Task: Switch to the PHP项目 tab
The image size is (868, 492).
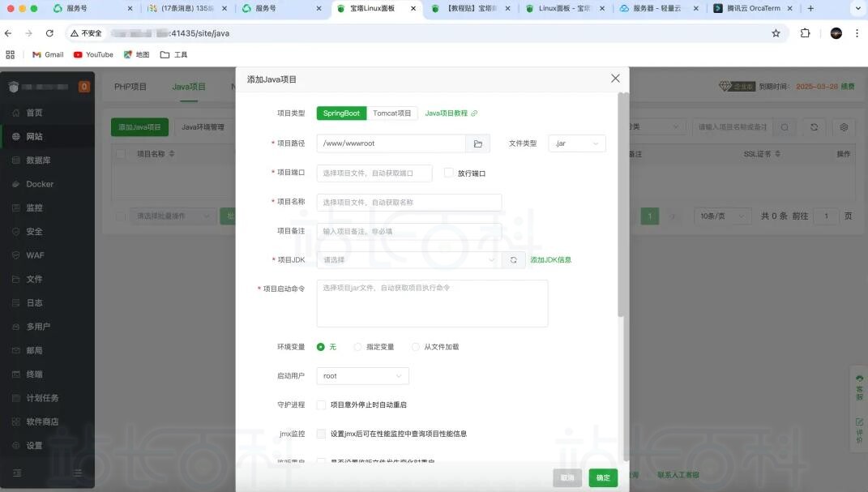Action: pyautogui.click(x=130, y=87)
